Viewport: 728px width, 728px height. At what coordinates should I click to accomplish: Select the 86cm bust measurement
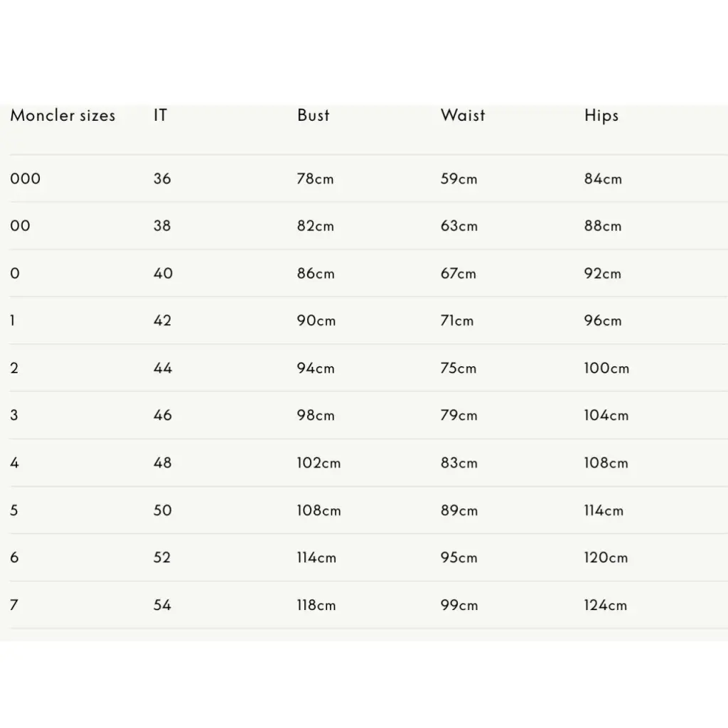tap(316, 274)
